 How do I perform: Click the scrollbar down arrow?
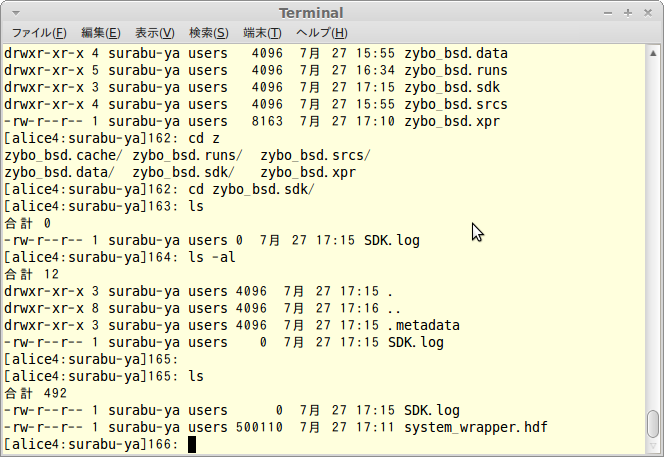653,446
